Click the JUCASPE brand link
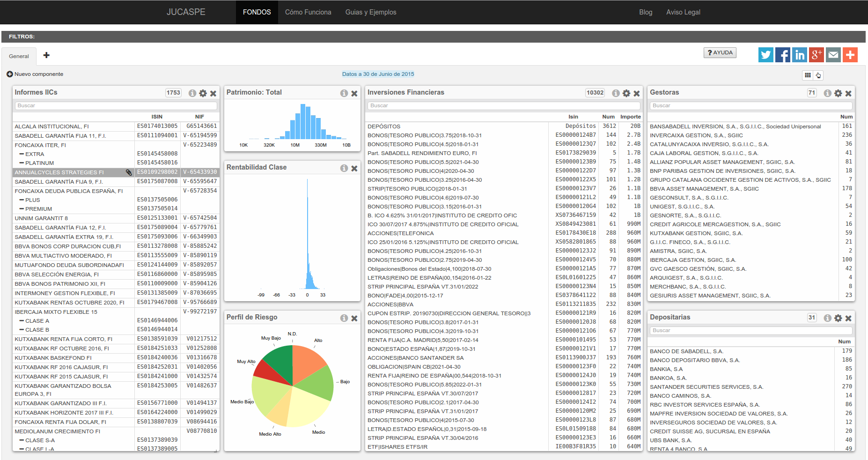This screenshot has width=868, height=460. click(186, 12)
